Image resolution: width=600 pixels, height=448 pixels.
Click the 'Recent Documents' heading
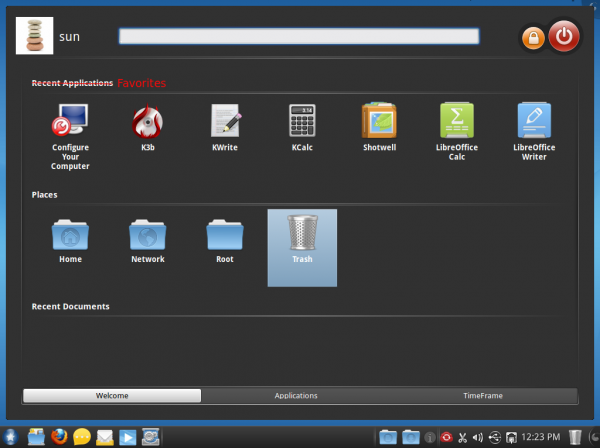click(70, 306)
